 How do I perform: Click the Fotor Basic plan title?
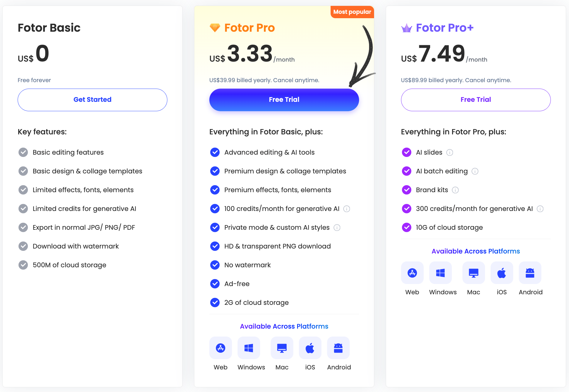tap(49, 28)
